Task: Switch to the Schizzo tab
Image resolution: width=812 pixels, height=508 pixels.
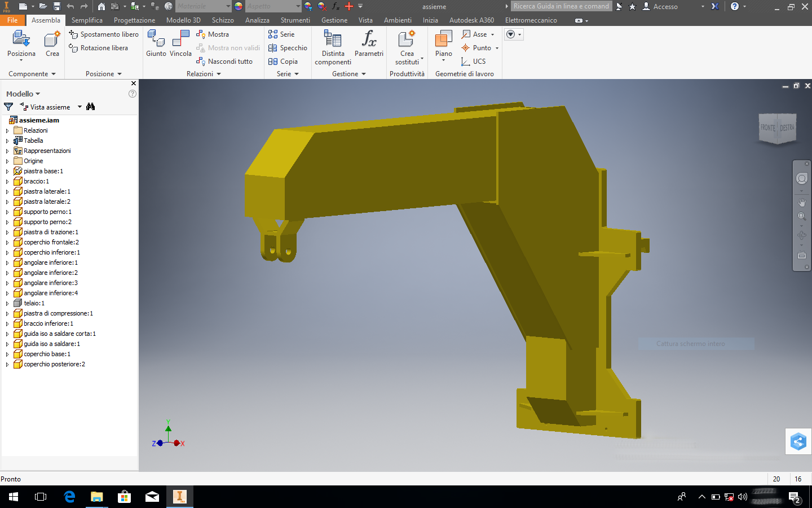Action: 223,20
